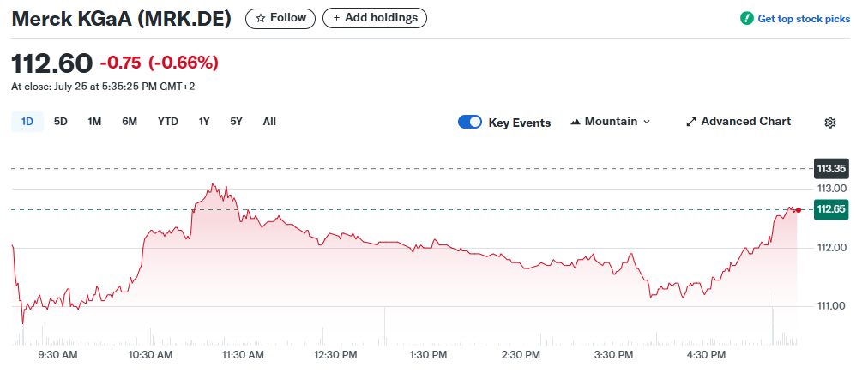The height and width of the screenshot is (373, 868).
Task: Click the Add holdings button
Action: (x=375, y=18)
